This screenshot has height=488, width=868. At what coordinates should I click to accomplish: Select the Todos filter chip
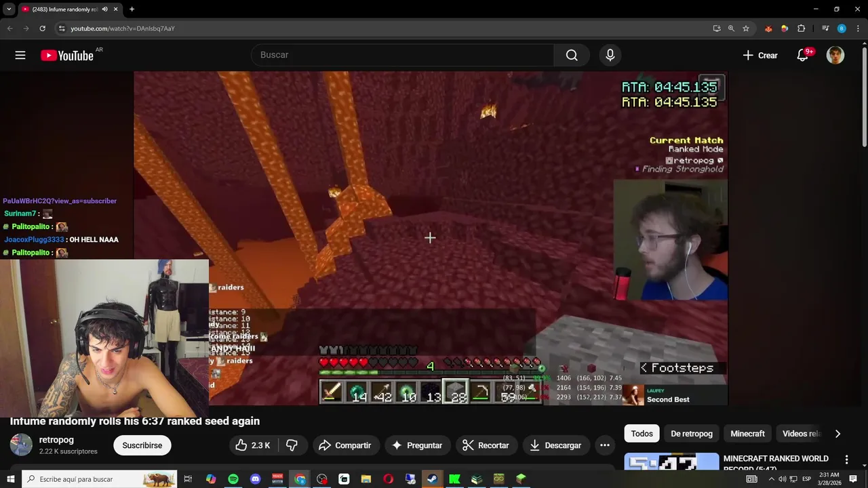tap(642, 434)
